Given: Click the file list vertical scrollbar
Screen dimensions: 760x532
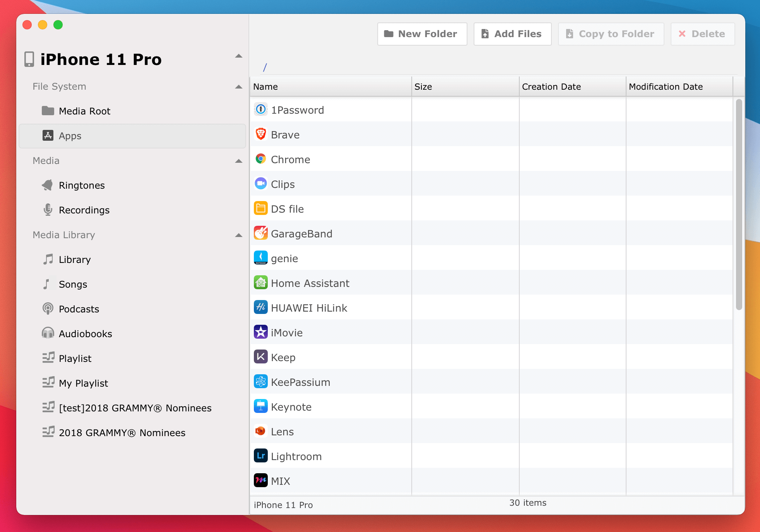Looking at the screenshot, I should tap(739, 205).
